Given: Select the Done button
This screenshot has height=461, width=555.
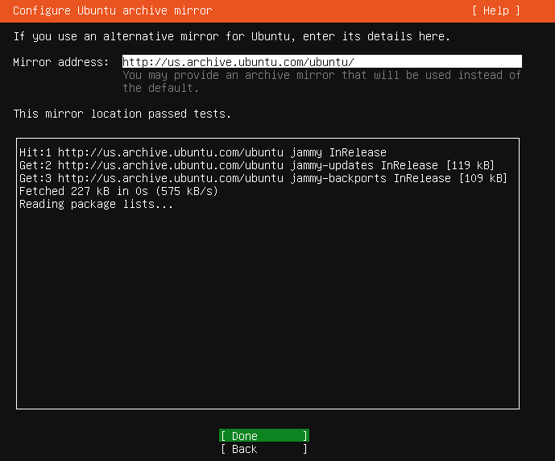Looking at the screenshot, I should [264, 436].
